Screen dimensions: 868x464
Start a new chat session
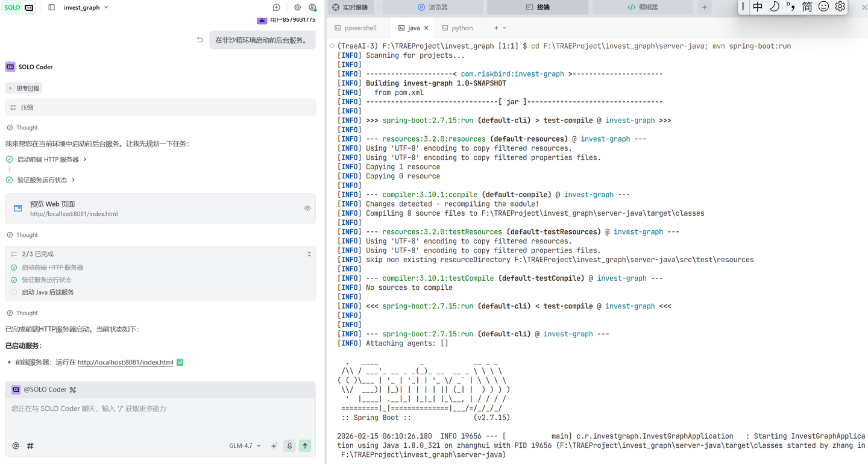[276, 7]
